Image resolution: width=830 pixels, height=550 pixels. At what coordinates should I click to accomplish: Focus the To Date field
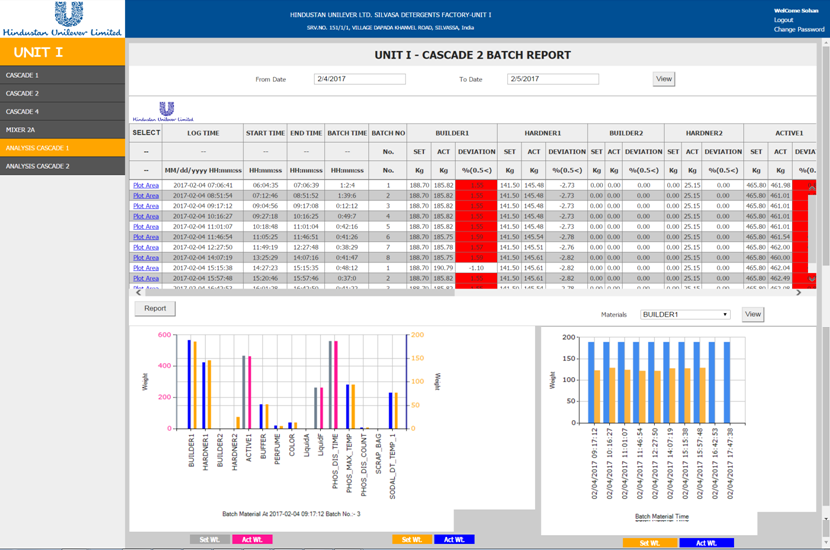[553, 79]
